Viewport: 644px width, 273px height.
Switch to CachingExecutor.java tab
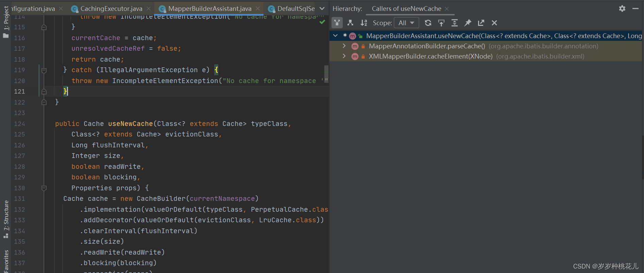point(111,9)
